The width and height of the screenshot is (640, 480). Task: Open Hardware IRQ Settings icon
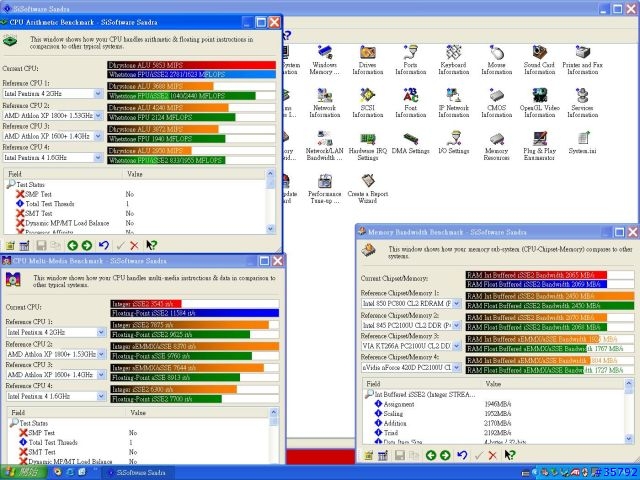pos(367,146)
